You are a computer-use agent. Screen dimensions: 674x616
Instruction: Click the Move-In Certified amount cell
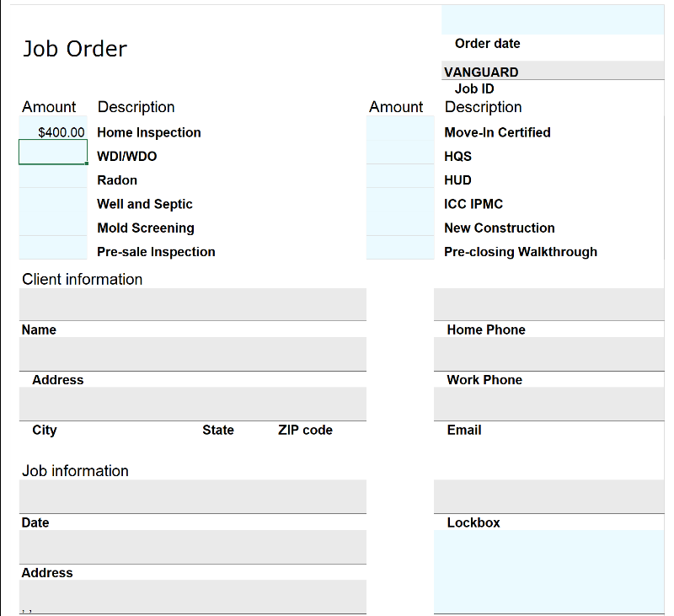coord(400,129)
